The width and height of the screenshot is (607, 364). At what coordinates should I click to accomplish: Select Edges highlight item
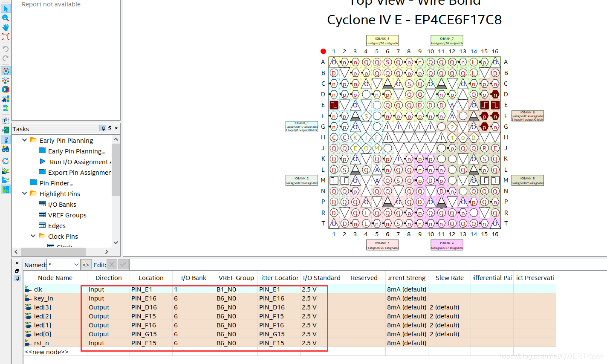click(x=57, y=225)
